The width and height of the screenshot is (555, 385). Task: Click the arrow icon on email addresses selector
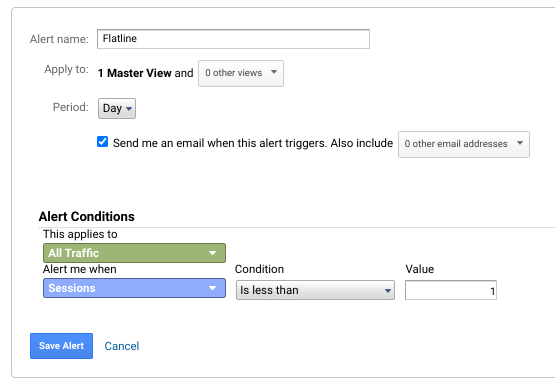(520, 143)
